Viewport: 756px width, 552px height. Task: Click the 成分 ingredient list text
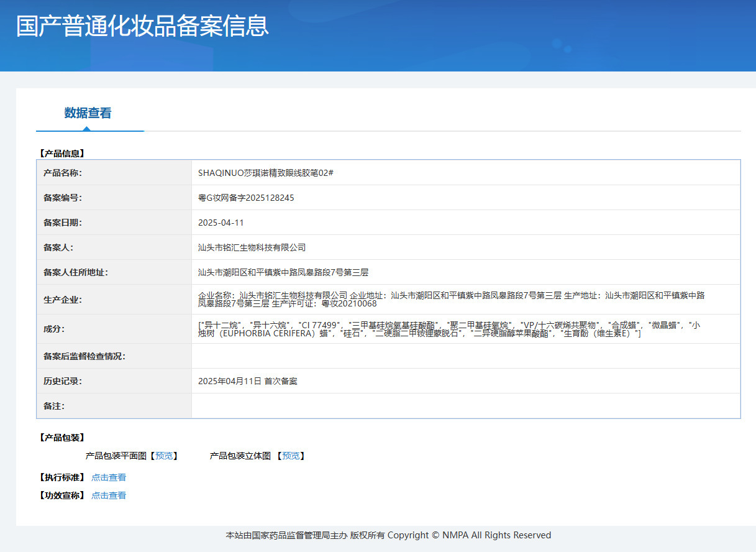click(x=449, y=329)
